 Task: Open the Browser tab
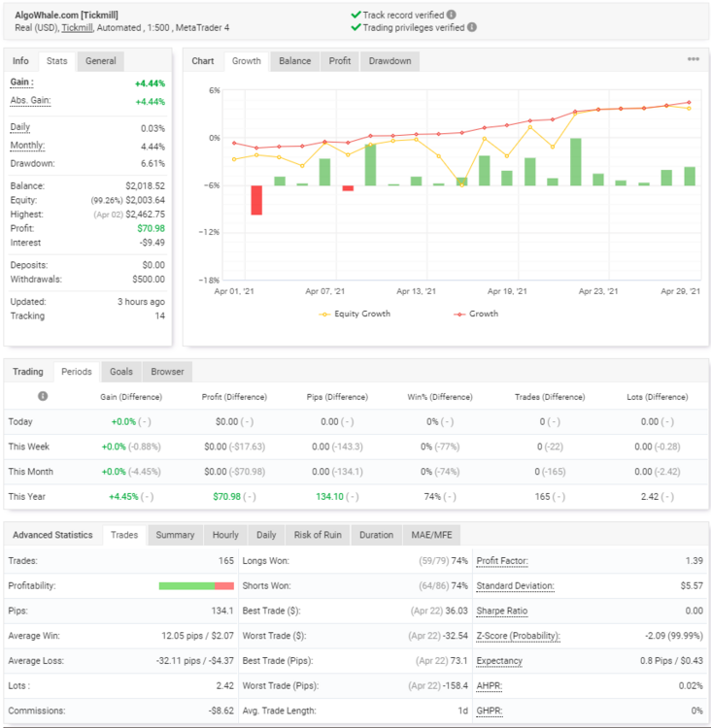167,372
